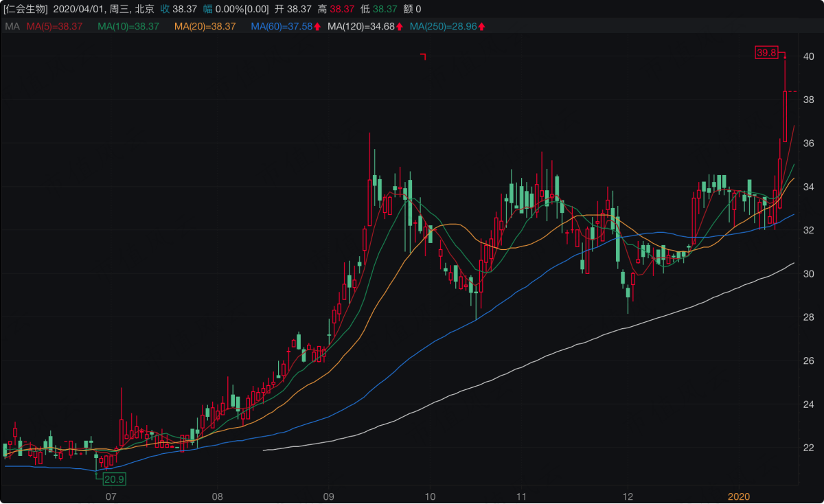824x504 pixels.
Task: Click the small red bracket marker above October
Action: [424, 57]
